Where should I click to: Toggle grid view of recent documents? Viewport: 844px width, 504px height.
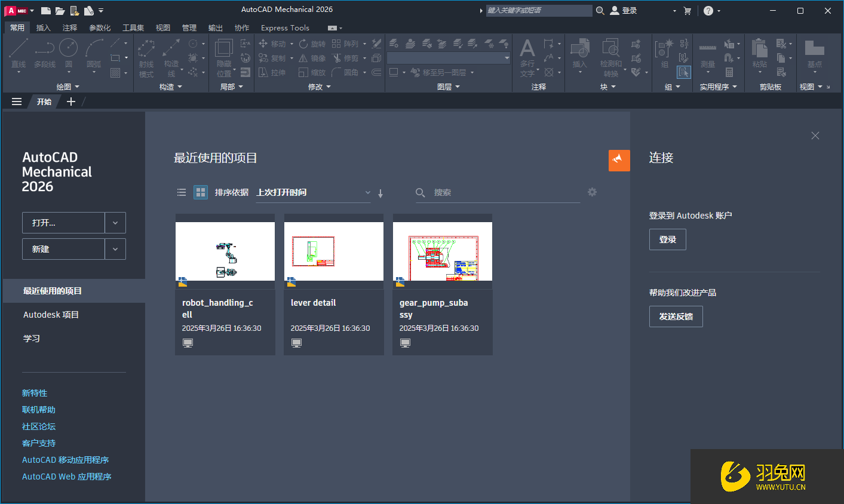pos(200,192)
